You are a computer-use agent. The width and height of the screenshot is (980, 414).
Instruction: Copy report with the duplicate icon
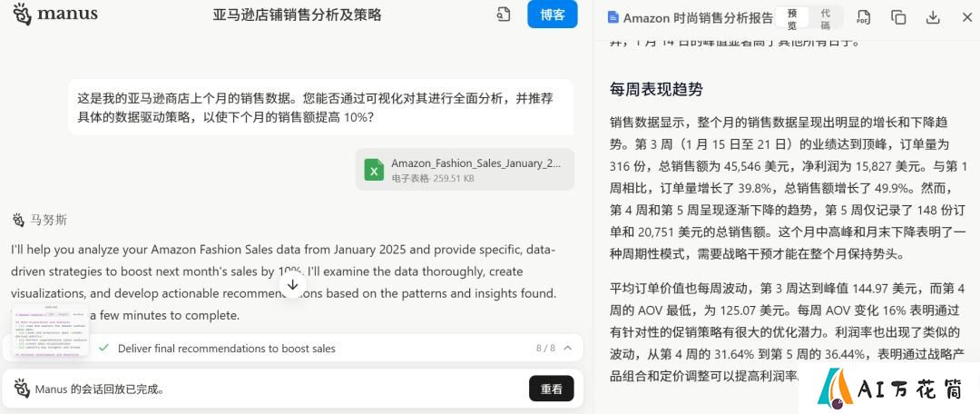898,17
